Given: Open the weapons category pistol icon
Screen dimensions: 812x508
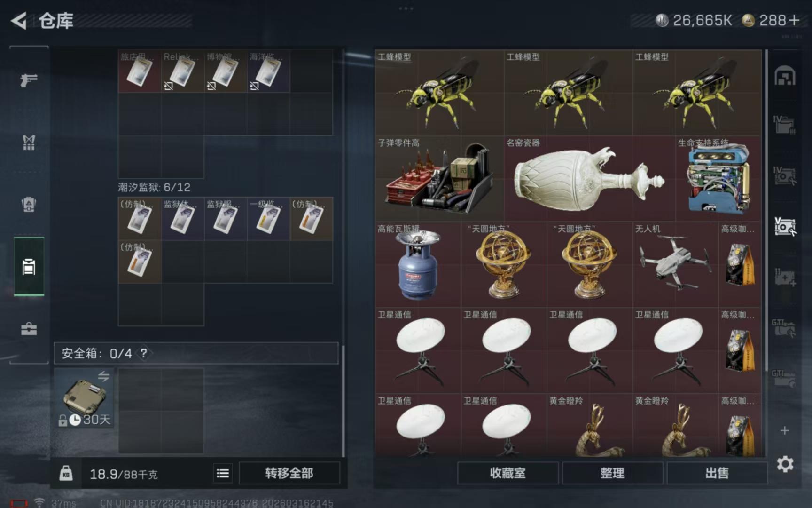Looking at the screenshot, I should [29, 80].
